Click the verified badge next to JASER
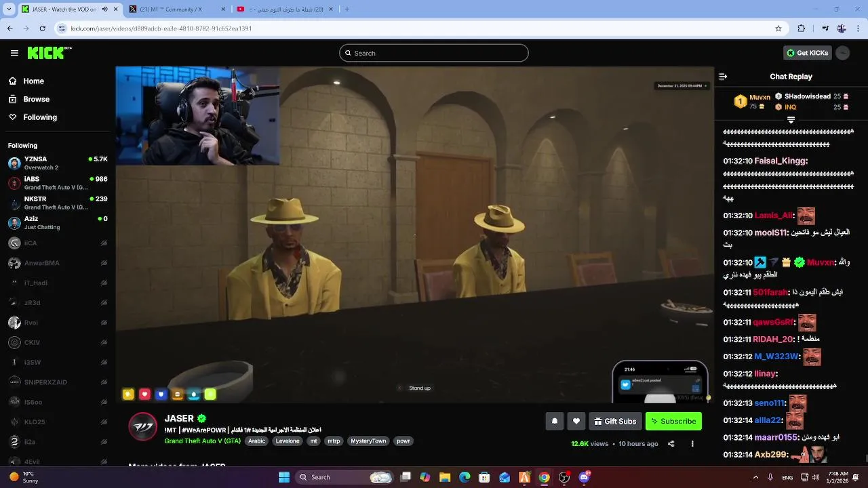Screen dimensions: 868x488 201,419
